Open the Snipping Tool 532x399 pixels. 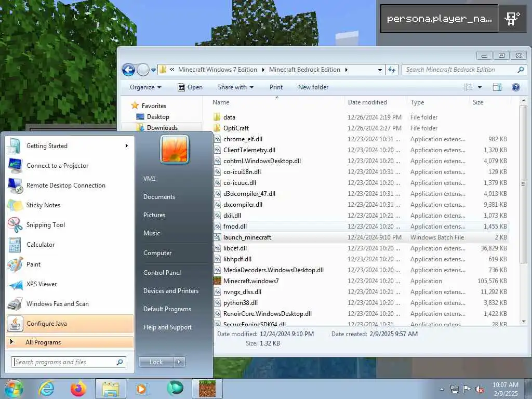[70, 224]
